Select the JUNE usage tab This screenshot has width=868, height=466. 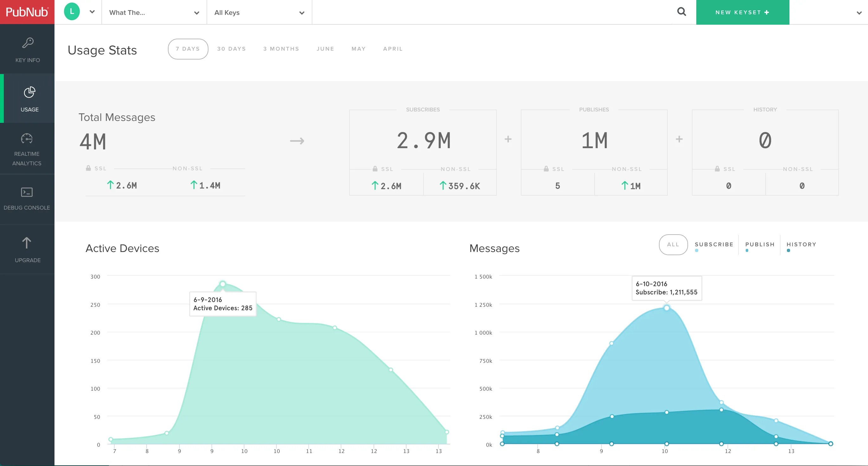(x=325, y=48)
